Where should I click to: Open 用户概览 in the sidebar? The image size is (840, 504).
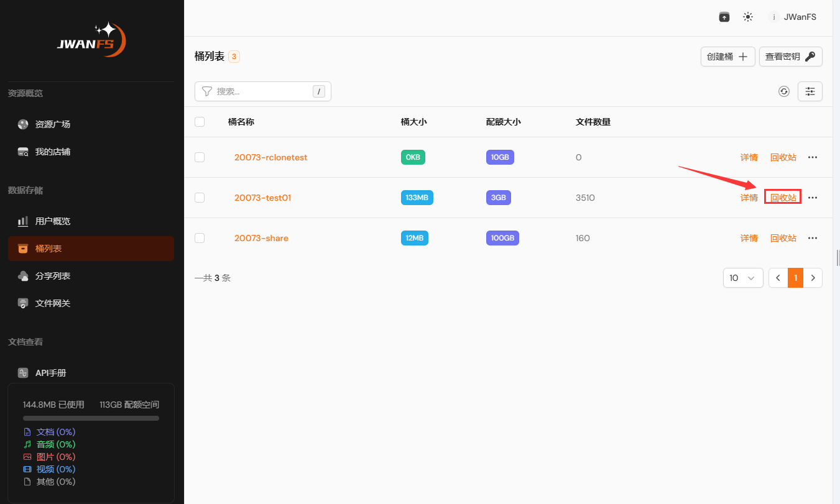pyautogui.click(x=91, y=221)
